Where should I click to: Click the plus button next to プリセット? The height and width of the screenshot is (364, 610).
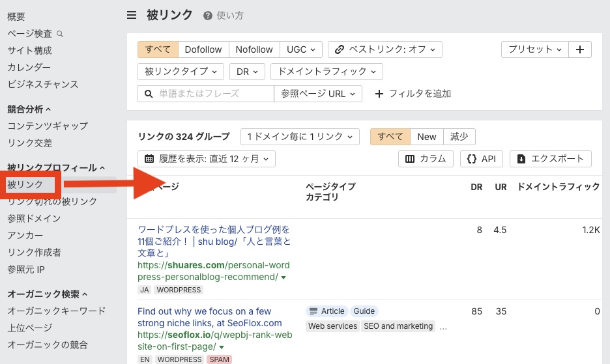click(x=579, y=49)
